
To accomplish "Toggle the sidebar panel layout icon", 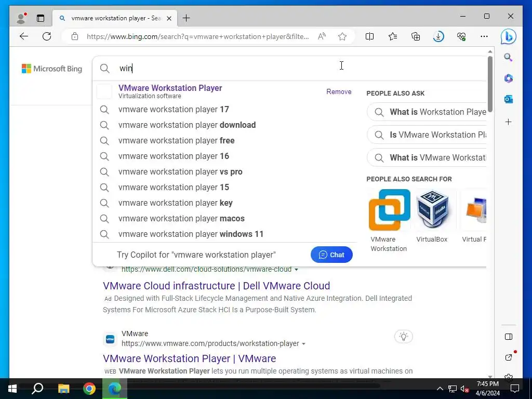I will pos(508,337).
